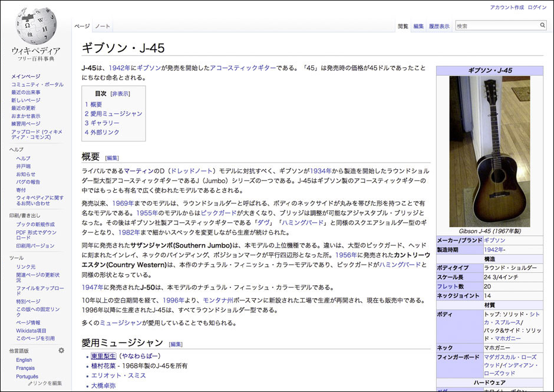Click アコースティックギター link in intro

(x=243, y=68)
